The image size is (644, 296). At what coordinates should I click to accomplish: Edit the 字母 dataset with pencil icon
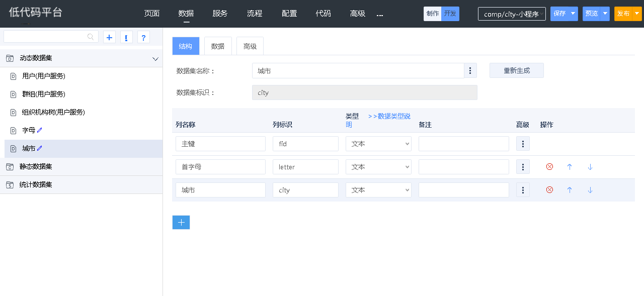tap(40, 130)
